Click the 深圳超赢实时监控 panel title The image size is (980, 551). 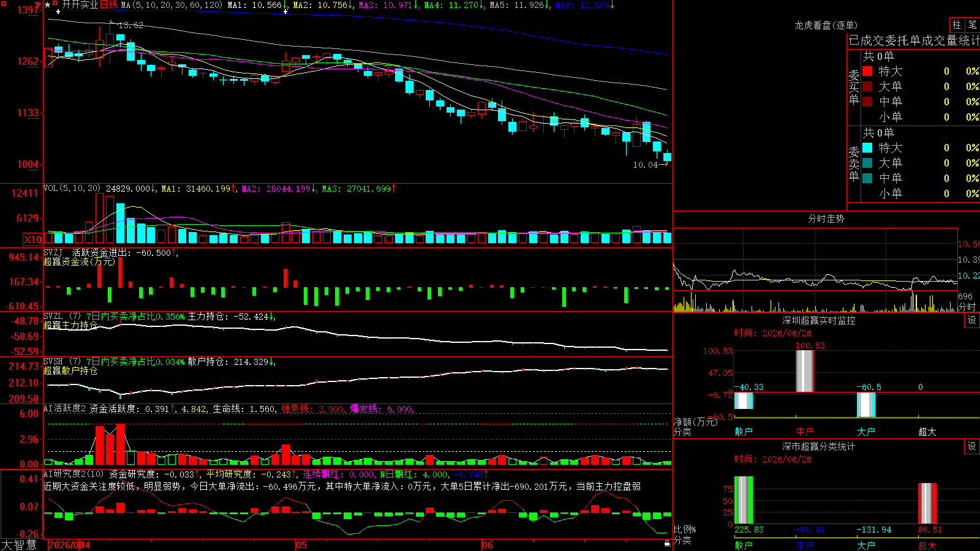[818, 320]
